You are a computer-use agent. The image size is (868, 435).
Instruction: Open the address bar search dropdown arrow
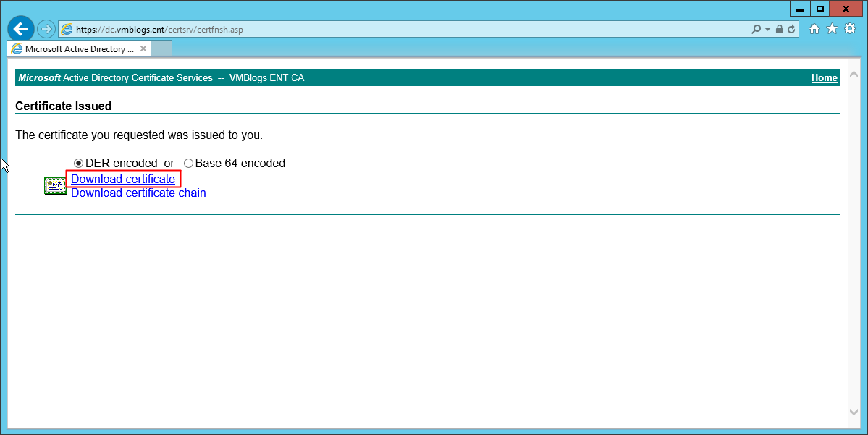(767, 30)
